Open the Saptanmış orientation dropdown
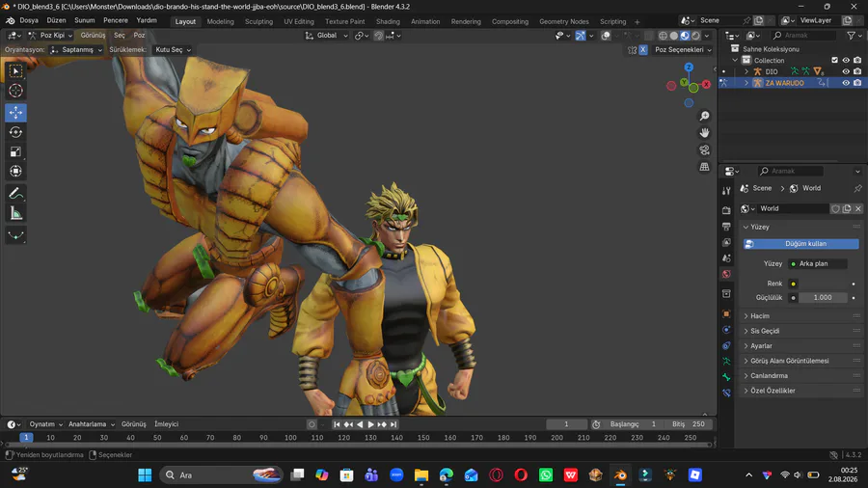This screenshot has width=868, height=488. (76, 50)
